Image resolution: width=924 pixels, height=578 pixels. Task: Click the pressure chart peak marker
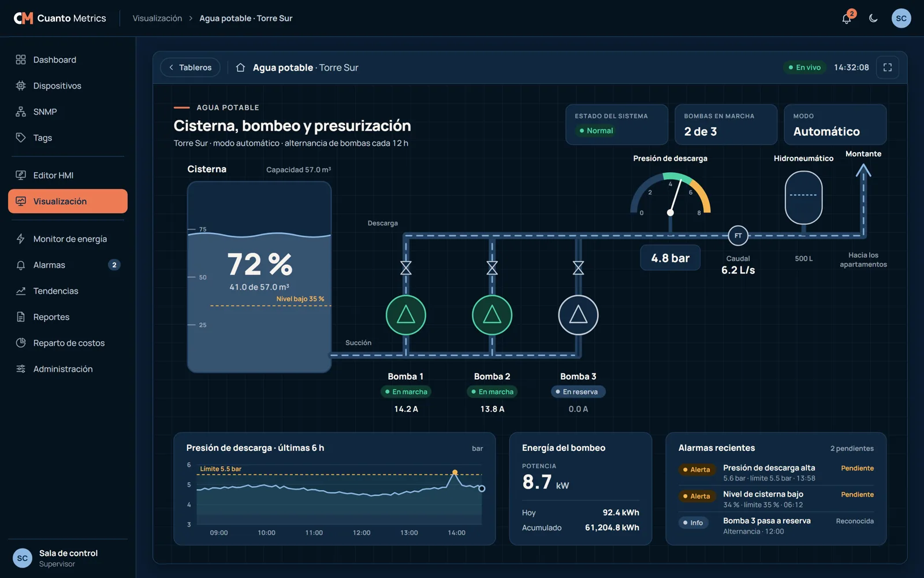click(455, 473)
